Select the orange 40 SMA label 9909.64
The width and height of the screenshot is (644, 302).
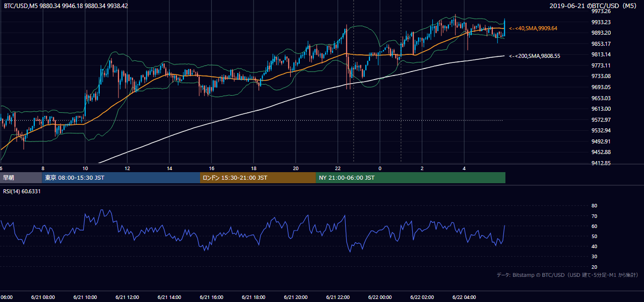[533, 28]
